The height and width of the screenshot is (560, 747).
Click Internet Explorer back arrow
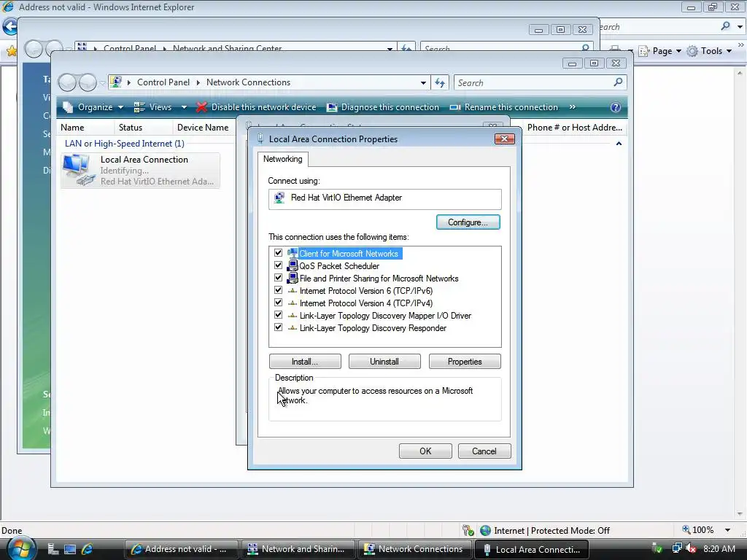[x=9, y=27]
